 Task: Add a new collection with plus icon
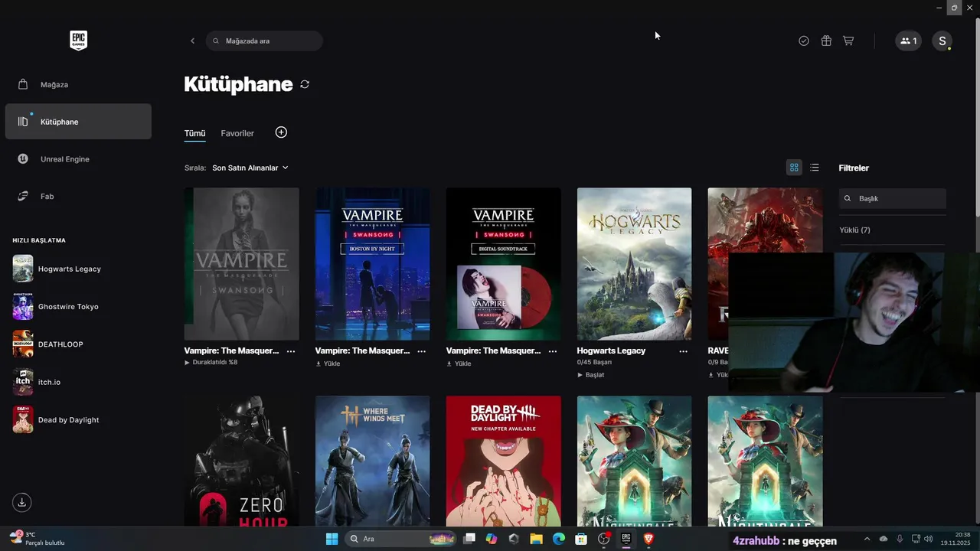(281, 132)
